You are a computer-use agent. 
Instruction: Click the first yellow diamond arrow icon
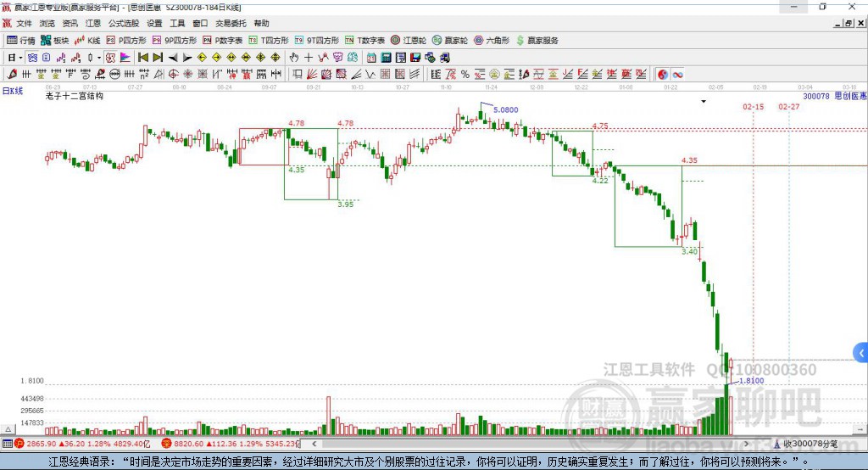[202, 58]
